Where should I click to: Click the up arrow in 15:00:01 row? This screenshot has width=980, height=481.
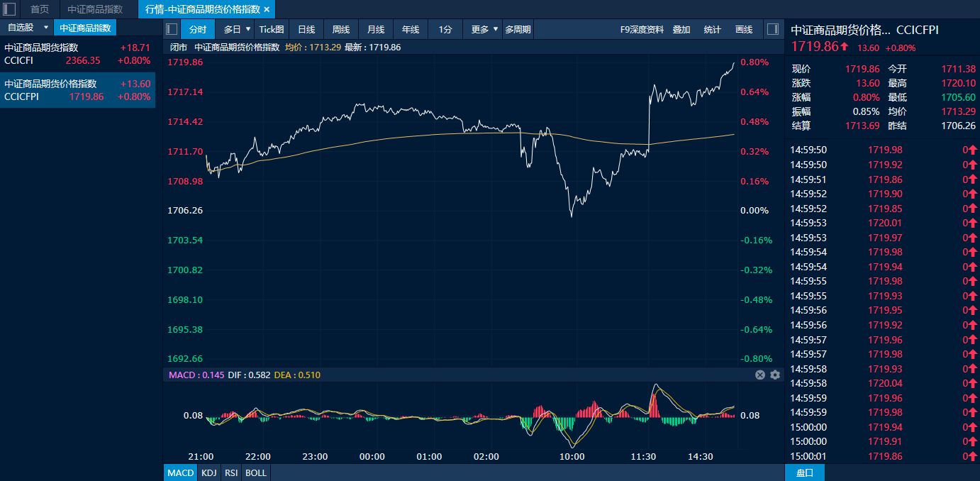click(972, 456)
